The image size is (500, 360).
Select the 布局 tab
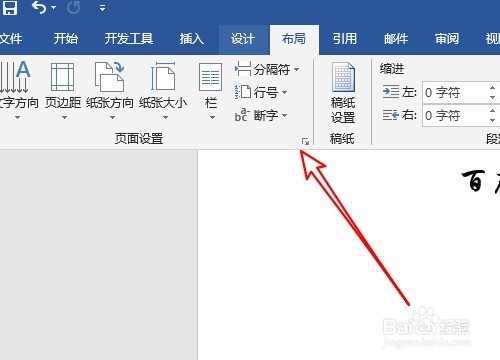point(294,39)
